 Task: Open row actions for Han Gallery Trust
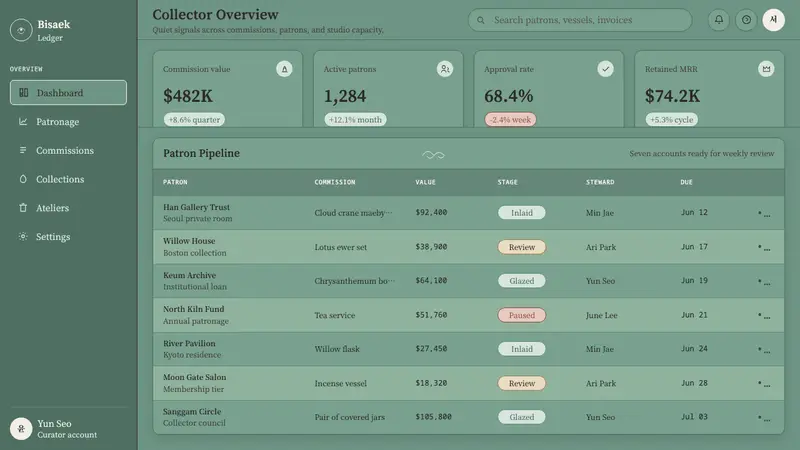pyautogui.click(x=764, y=213)
